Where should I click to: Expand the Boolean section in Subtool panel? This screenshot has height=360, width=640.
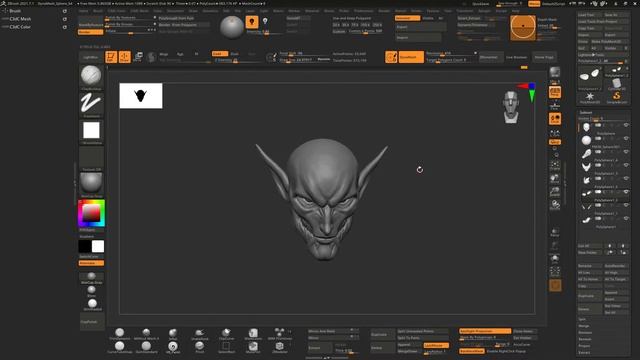[585, 333]
